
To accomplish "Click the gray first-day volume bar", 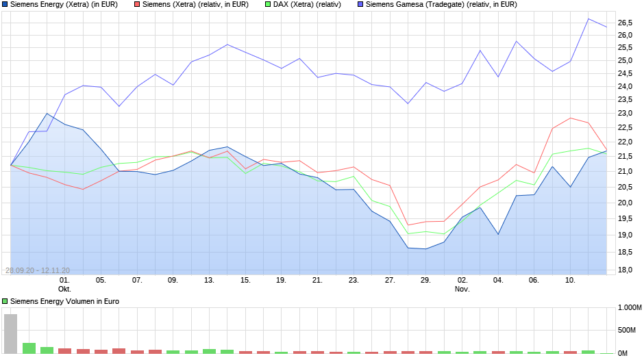I will [x=11, y=334].
